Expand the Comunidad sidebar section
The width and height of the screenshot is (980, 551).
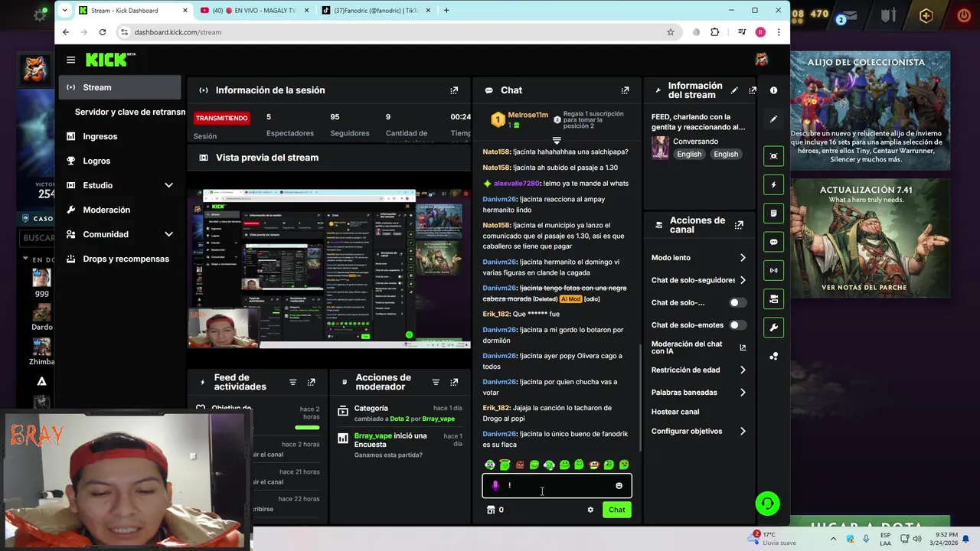point(168,234)
